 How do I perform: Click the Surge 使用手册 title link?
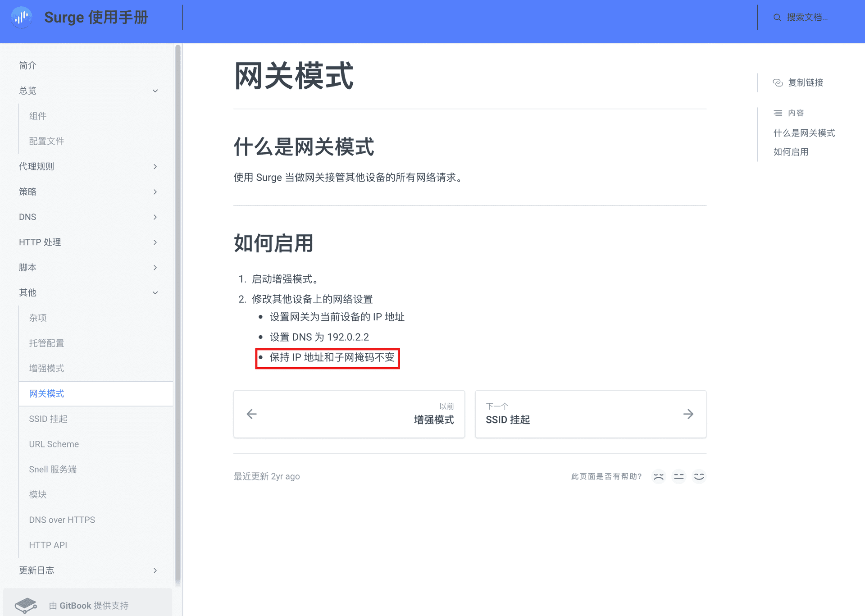[96, 17]
